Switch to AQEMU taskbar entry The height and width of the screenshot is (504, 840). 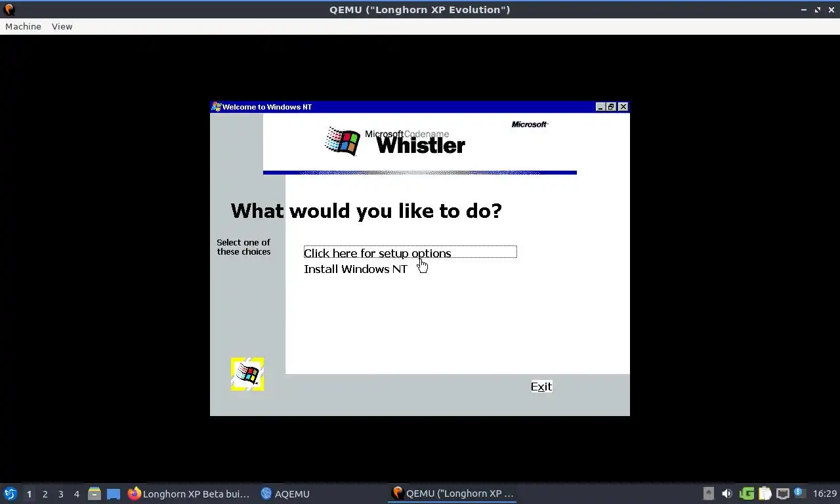click(285, 493)
